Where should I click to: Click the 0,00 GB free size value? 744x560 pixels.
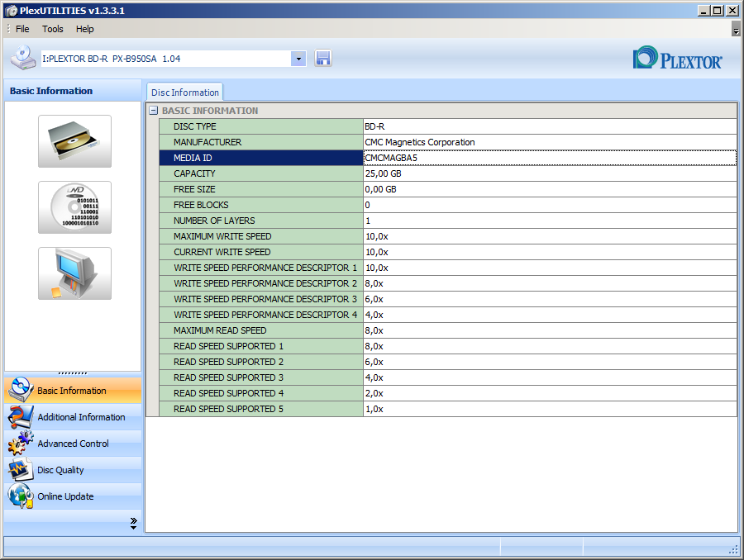550,189
